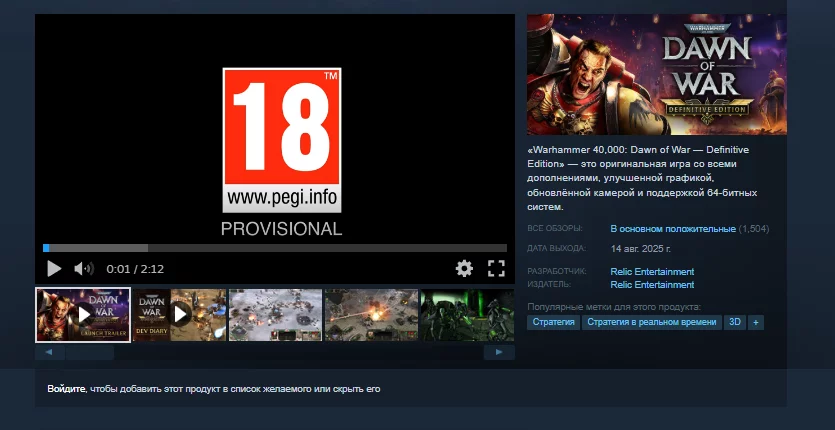The height and width of the screenshot is (430, 835).
Task: Open the green Necron screenshot thumbnail
Action: [x=466, y=315]
